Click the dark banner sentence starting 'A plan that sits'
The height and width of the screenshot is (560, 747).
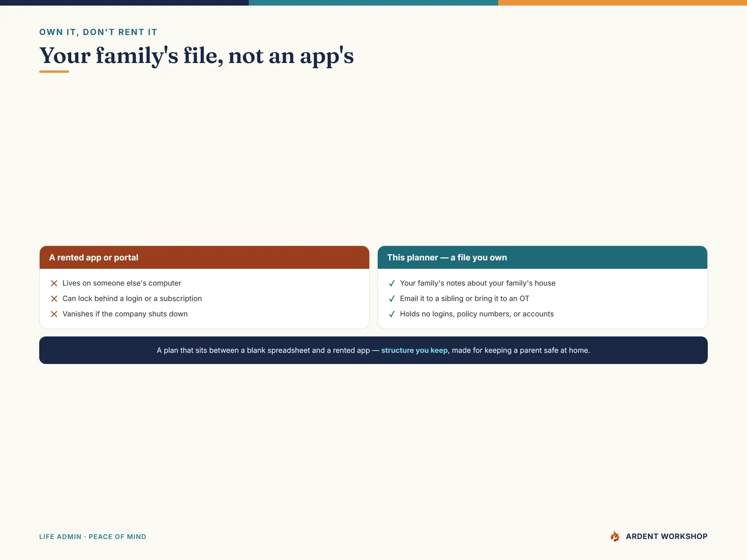coord(373,350)
